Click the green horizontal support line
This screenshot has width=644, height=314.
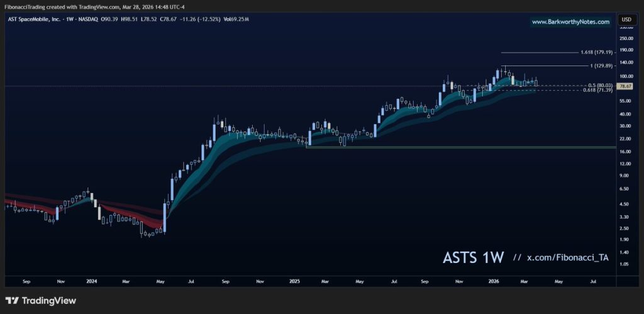(x=459, y=147)
